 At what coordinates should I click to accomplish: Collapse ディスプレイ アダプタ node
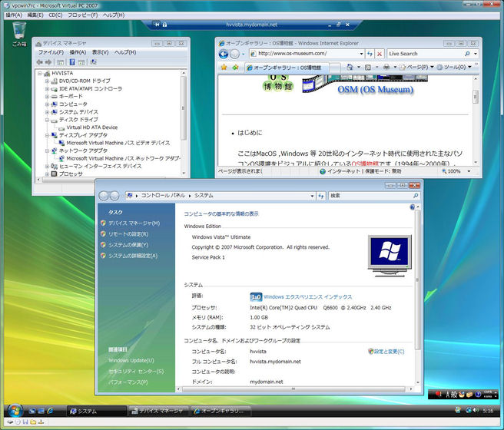point(48,135)
